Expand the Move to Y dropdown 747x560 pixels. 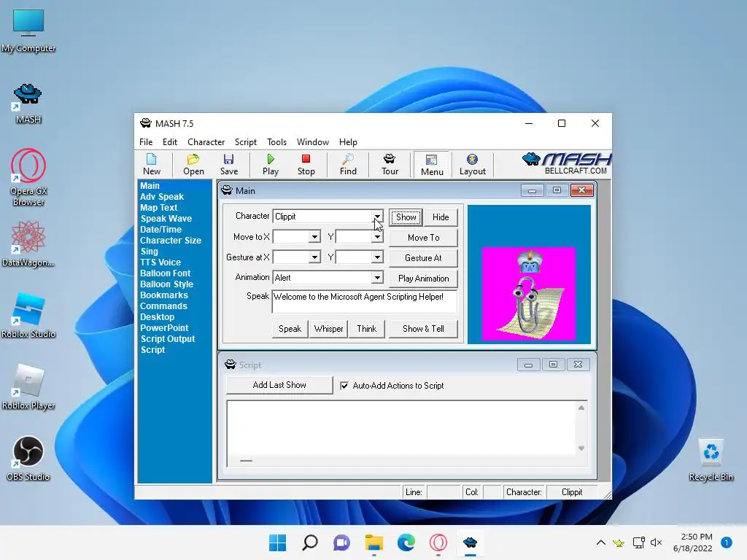point(377,237)
